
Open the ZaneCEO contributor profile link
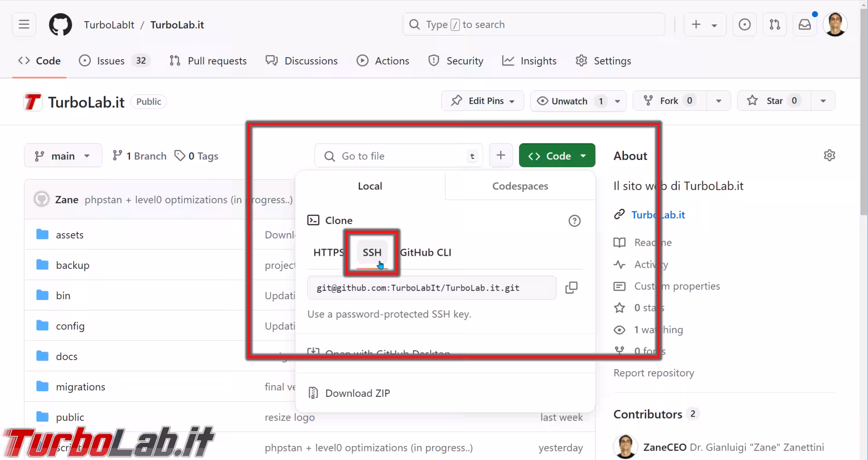point(665,447)
